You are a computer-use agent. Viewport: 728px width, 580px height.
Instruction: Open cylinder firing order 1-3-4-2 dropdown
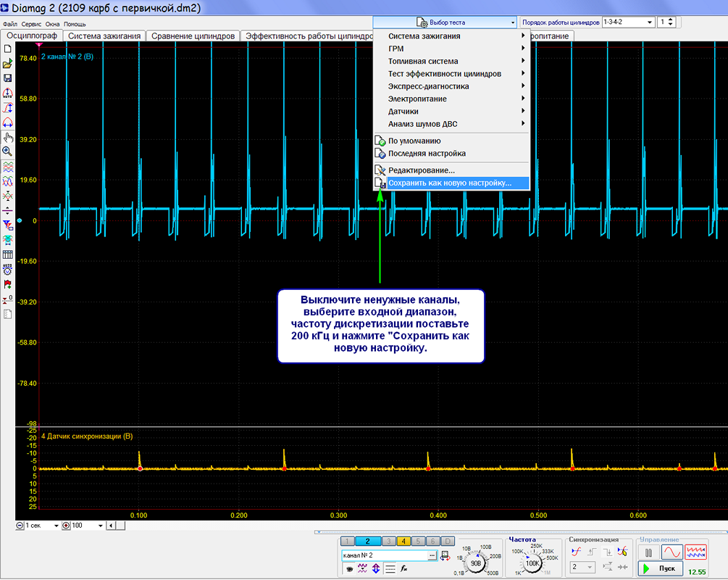click(x=628, y=22)
